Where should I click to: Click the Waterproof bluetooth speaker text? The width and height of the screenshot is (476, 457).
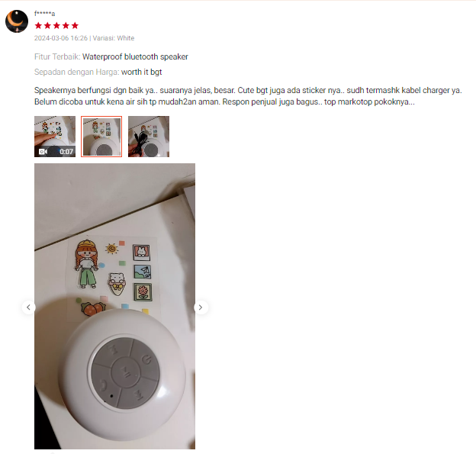(135, 56)
